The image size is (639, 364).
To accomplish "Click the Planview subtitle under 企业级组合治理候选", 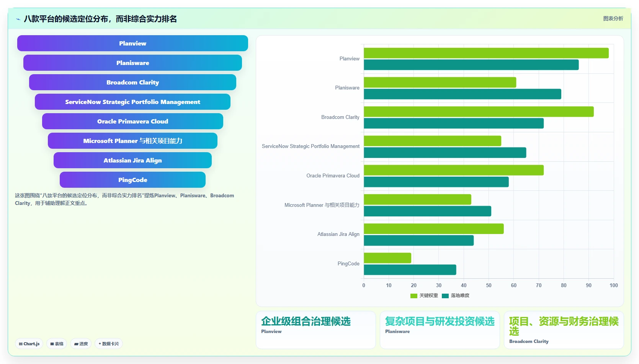I will click(x=271, y=331).
